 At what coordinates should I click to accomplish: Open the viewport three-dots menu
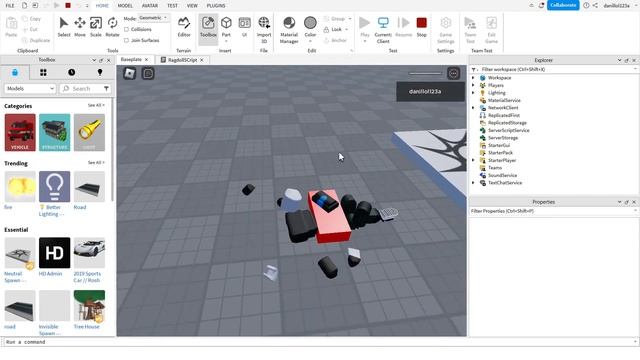coord(453,73)
